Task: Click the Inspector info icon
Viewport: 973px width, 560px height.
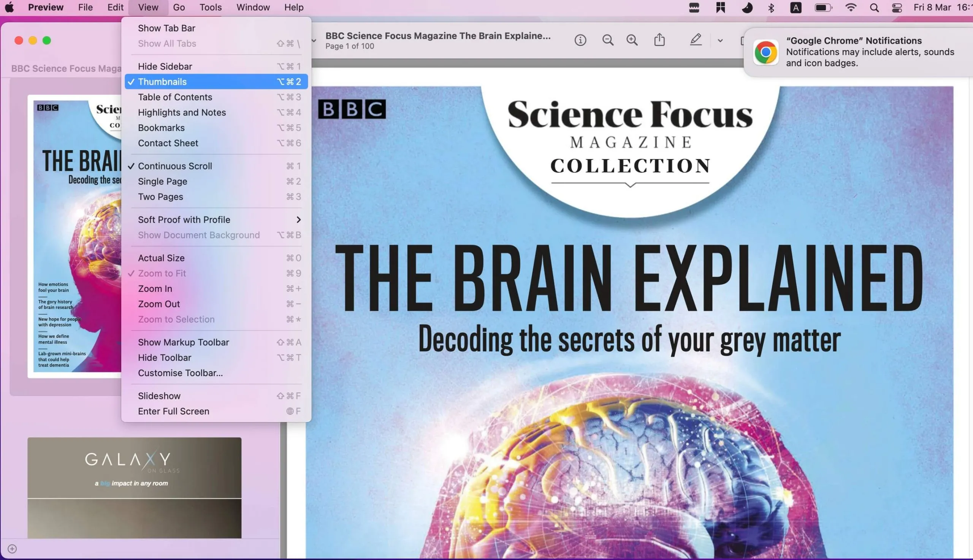Action: [x=580, y=40]
